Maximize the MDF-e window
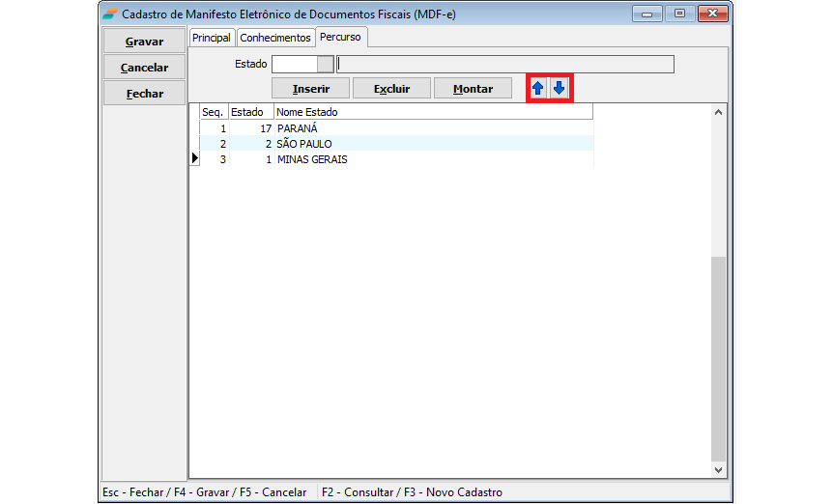833x504 pixels. pos(680,14)
